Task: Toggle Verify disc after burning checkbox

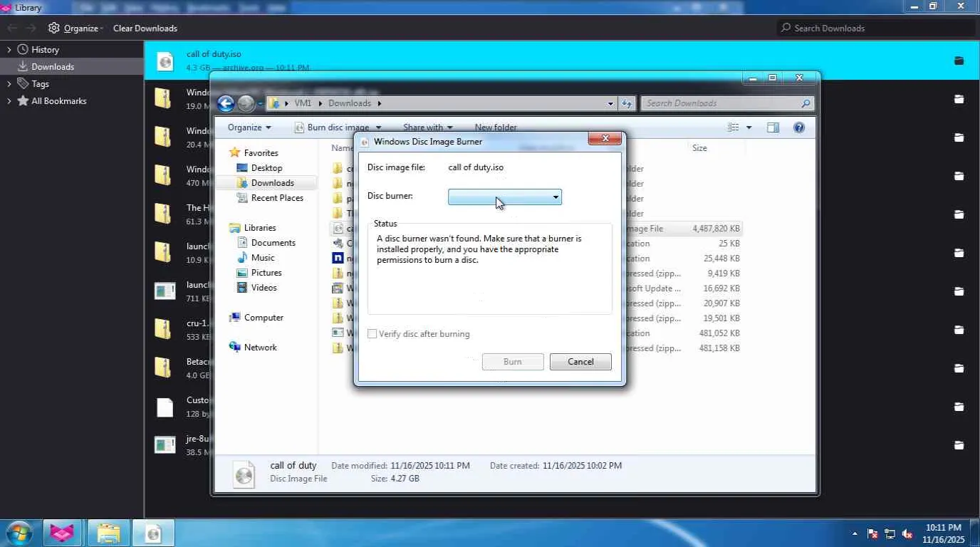Action: [x=372, y=334]
